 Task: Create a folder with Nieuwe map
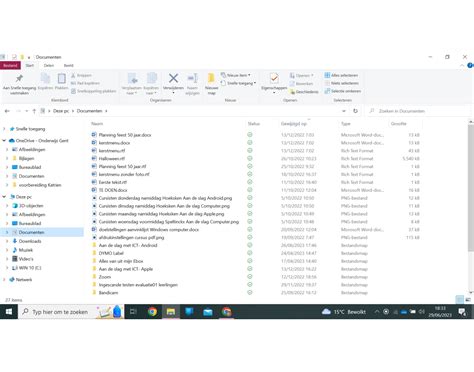point(211,84)
